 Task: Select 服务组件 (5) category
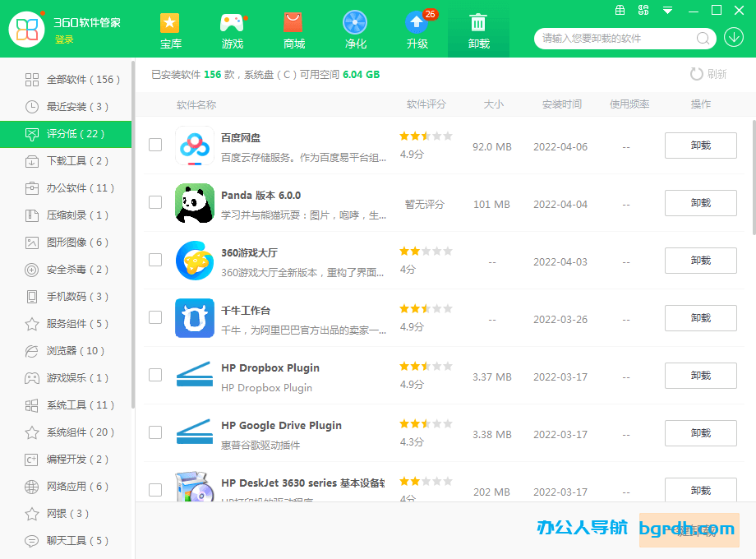[x=66, y=324]
